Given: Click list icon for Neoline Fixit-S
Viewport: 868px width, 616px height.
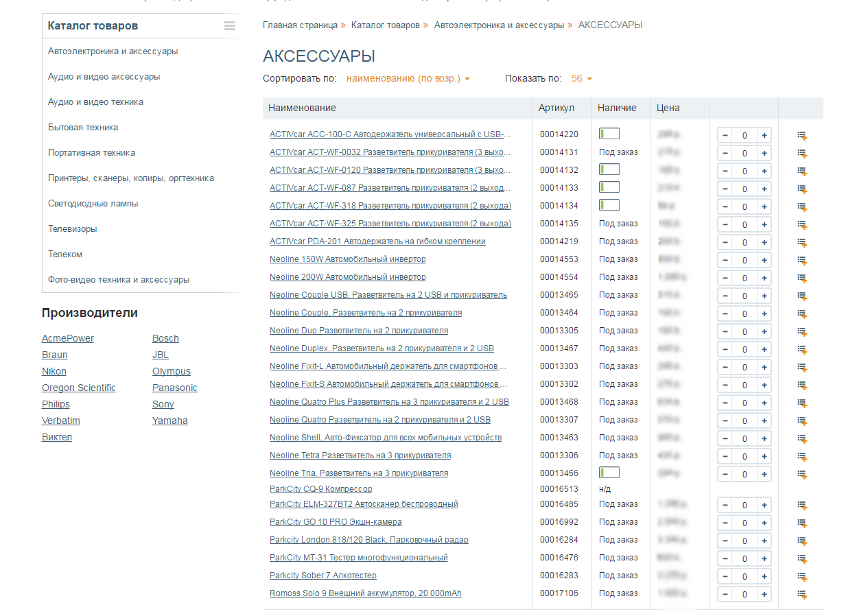Looking at the screenshot, I should click(802, 386).
